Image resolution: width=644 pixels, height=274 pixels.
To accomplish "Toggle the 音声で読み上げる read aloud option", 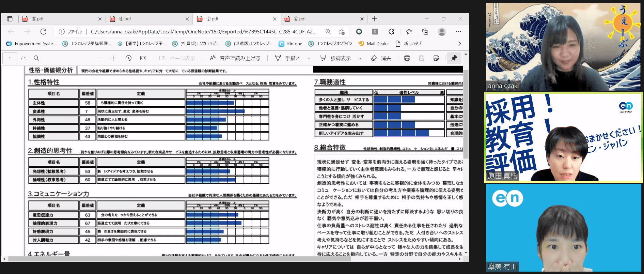I will point(235,58).
